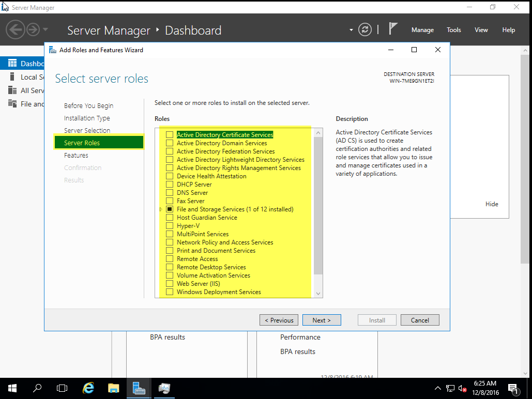The image size is (532, 399).
Task: Open the Performance link in dashboard tile
Action: click(x=300, y=337)
